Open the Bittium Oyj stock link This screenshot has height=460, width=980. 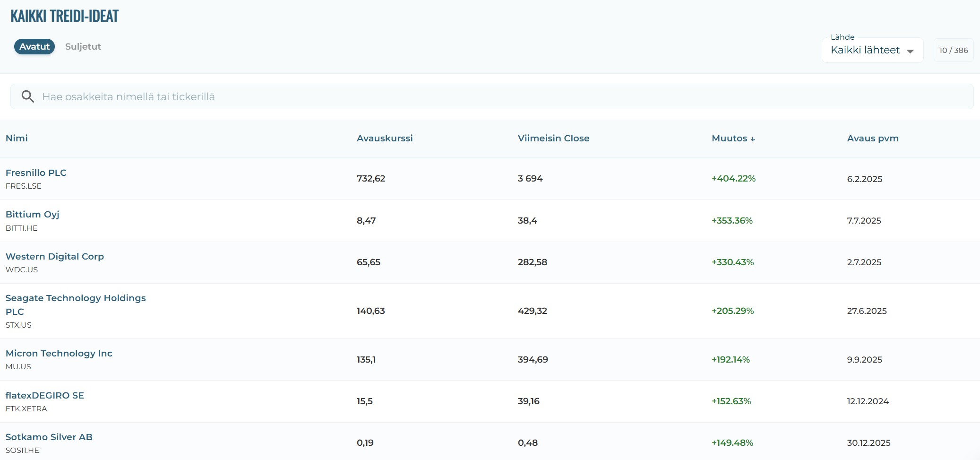pyautogui.click(x=32, y=214)
